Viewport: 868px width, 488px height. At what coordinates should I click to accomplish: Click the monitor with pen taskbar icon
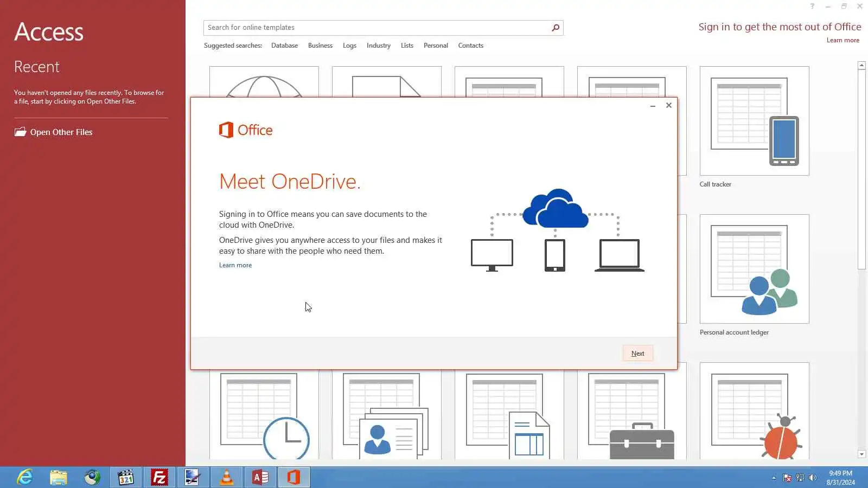pos(193,477)
